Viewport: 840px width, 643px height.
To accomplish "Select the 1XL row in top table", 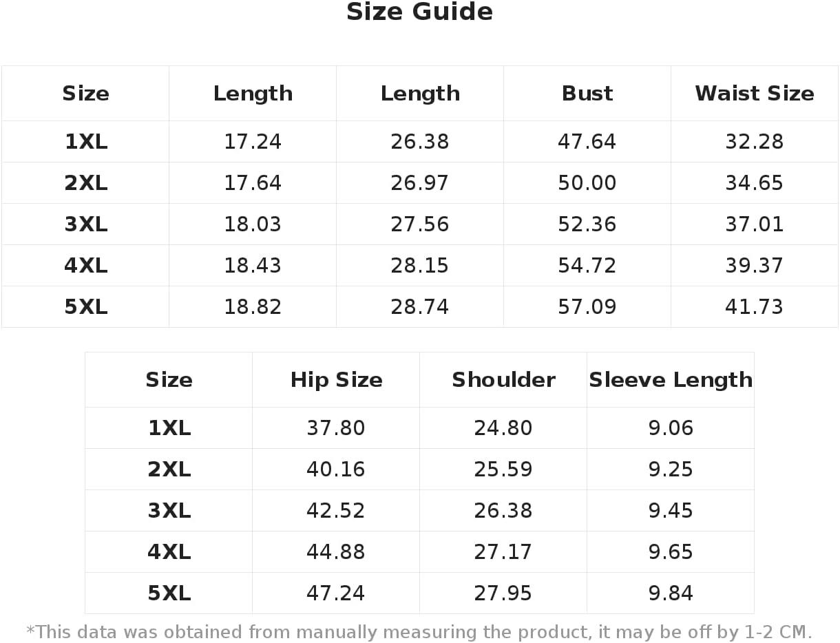I will (x=419, y=142).
